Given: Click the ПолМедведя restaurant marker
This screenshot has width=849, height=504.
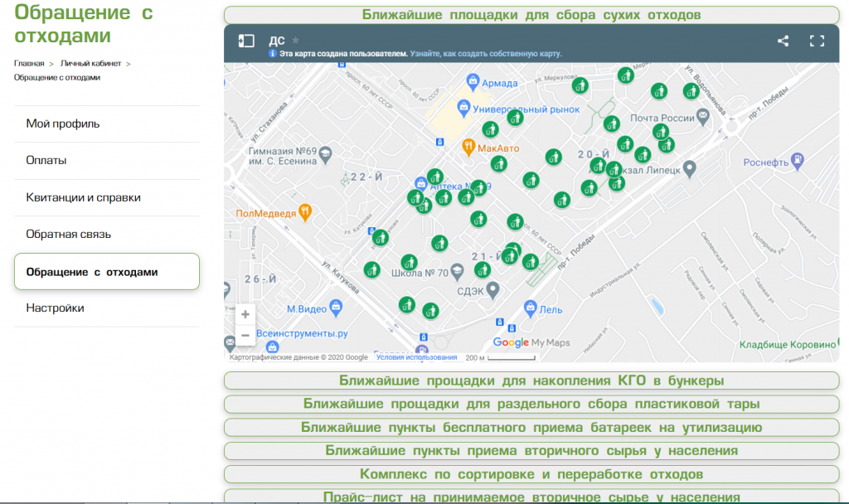Looking at the screenshot, I should pyautogui.click(x=304, y=211).
